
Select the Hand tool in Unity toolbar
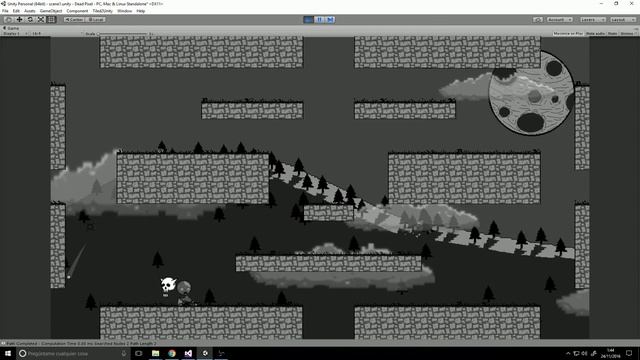point(8,20)
